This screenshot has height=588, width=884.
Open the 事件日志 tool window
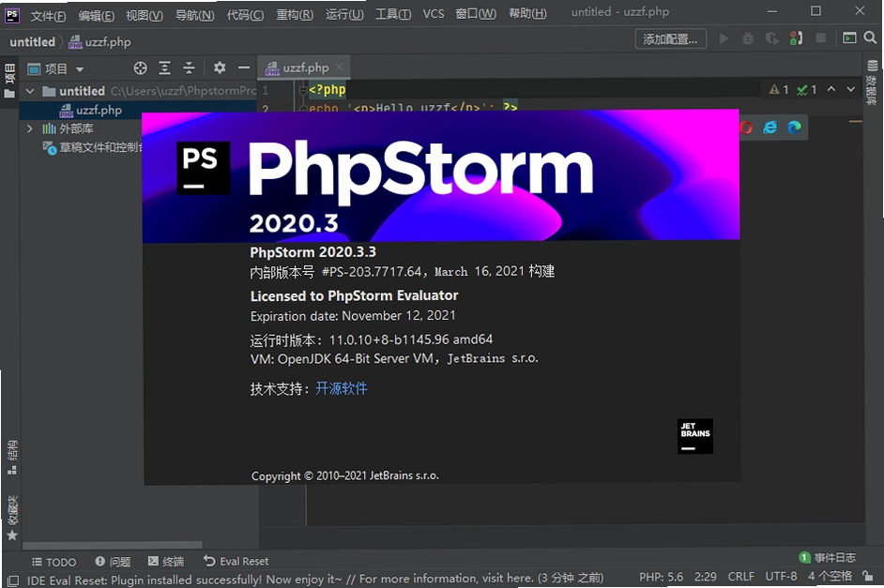(828, 558)
